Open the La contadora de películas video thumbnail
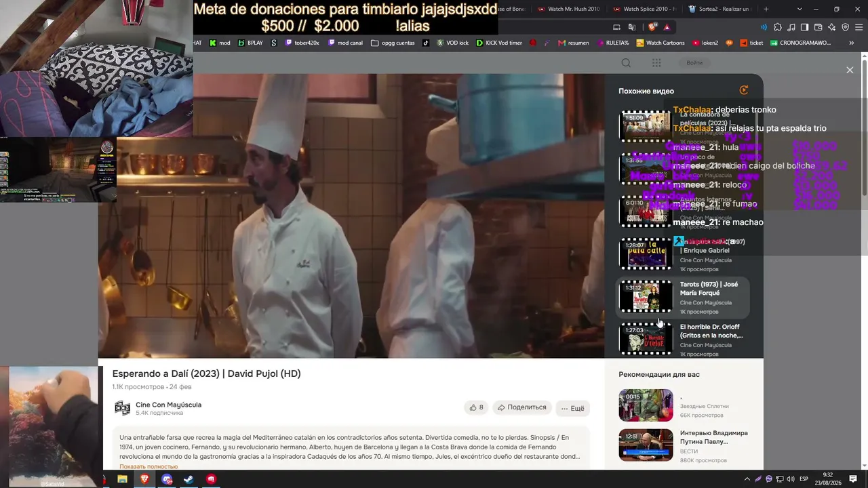The height and width of the screenshot is (488, 868). pos(646,126)
